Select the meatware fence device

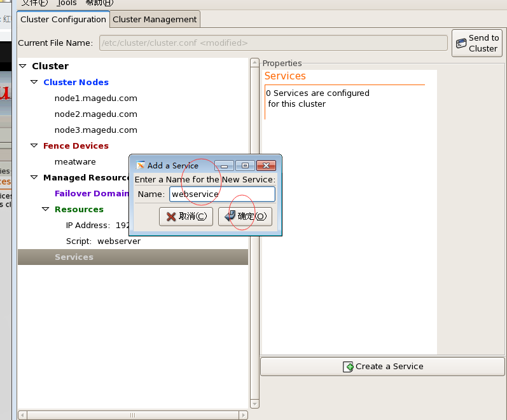pos(75,161)
